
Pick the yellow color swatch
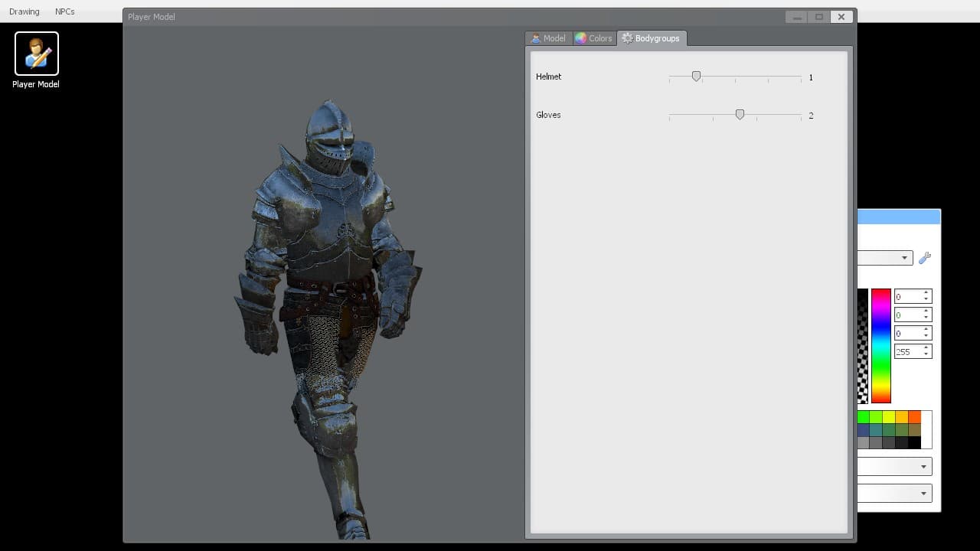pos(889,417)
